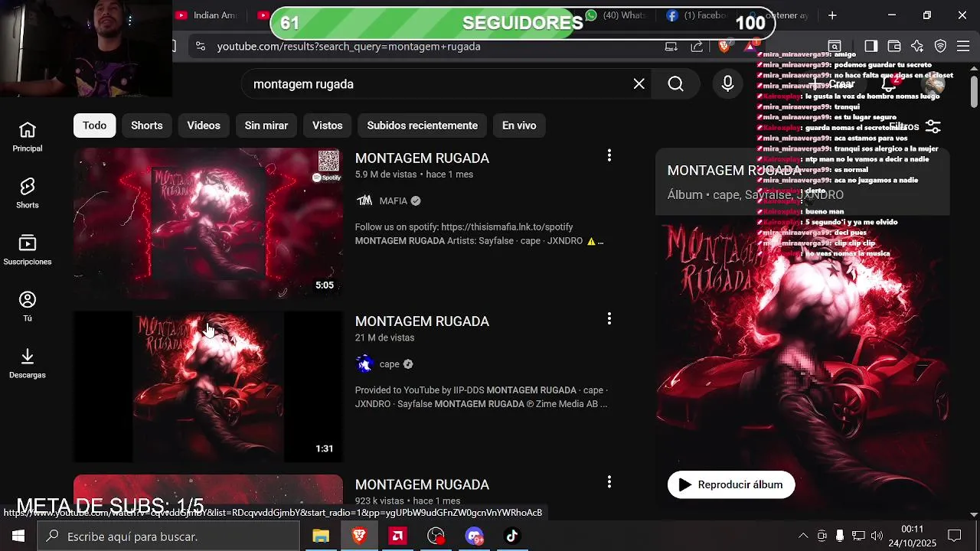Click the magnifier search button
Viewport: 980px width, 551px height.
675,84
